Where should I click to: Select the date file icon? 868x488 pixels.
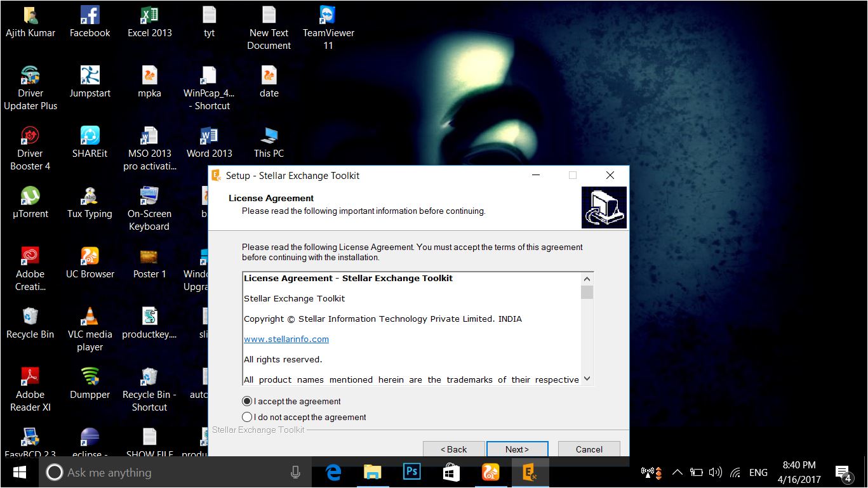coord(269,82)
